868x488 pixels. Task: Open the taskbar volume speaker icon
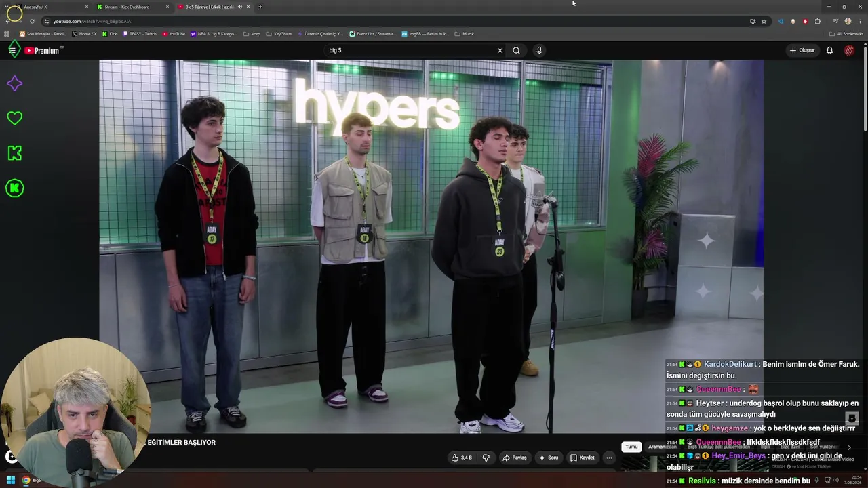tap(836, 480)
